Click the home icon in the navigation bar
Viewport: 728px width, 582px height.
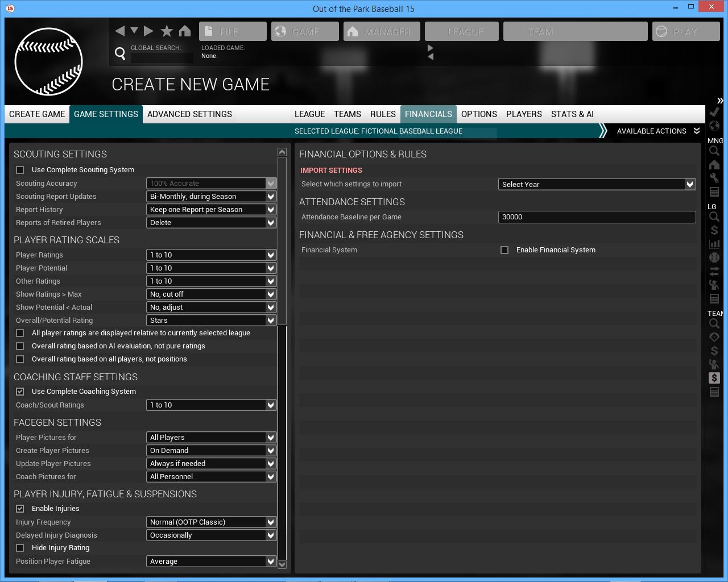tap(185, 31)
